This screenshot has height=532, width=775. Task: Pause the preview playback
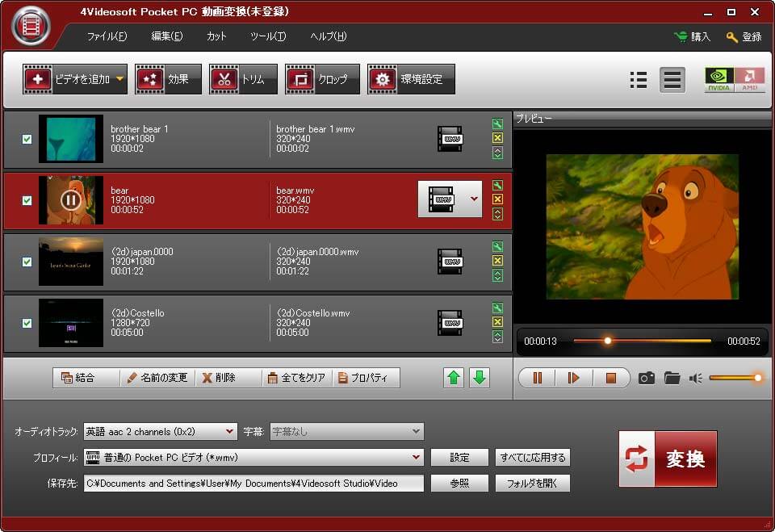538,379
